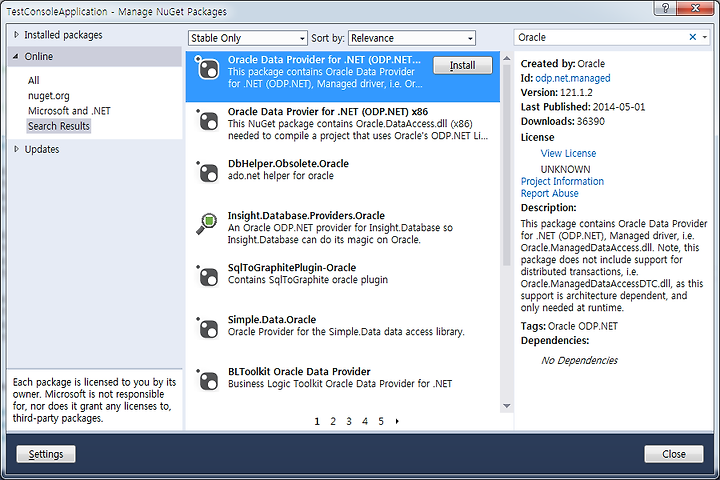Click Install for Oracle Data Provider
Image resolution: width=720 pixels, height=480 pixels.
pos(462,66)
